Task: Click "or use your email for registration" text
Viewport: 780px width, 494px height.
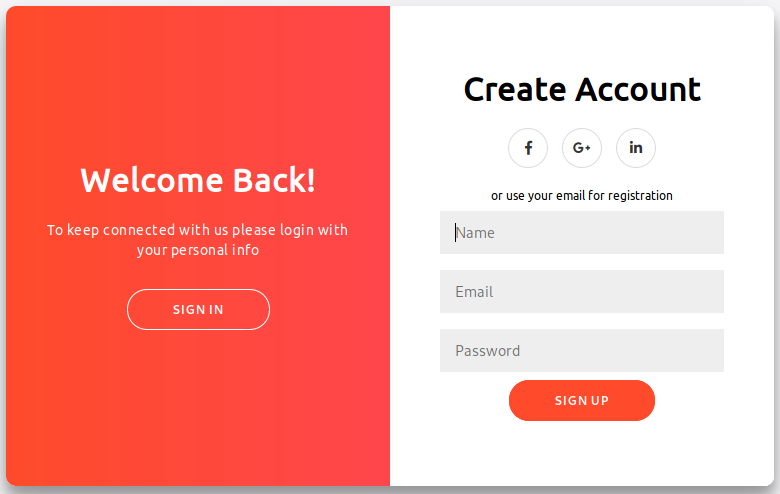Action: tap(582, 196)
